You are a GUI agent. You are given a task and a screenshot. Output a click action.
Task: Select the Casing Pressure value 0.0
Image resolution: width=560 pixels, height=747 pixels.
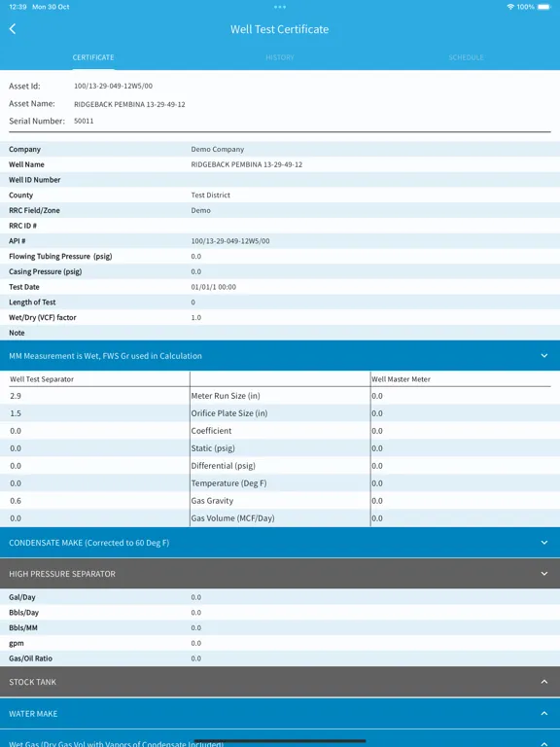pyautogui.click(x=196, y=271)
